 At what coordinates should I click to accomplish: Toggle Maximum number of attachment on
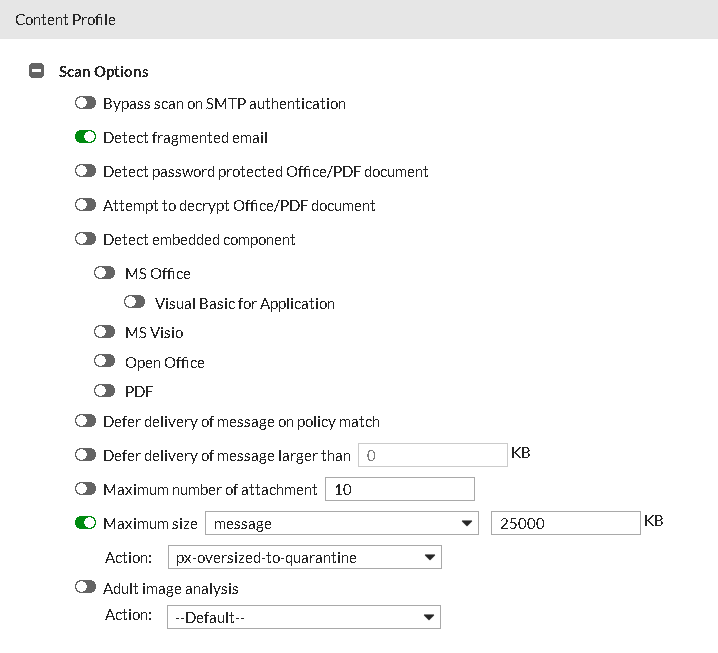coord(85,490)
